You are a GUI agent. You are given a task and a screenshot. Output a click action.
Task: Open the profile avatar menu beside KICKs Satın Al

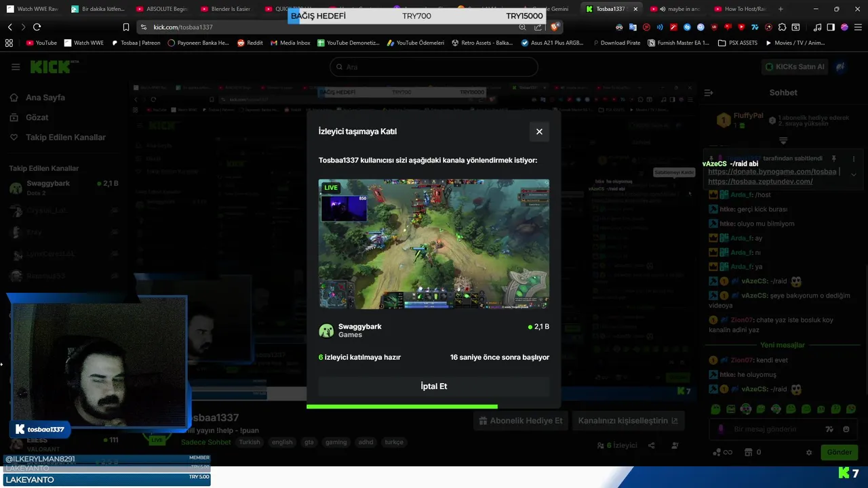[x=840, y=67]
